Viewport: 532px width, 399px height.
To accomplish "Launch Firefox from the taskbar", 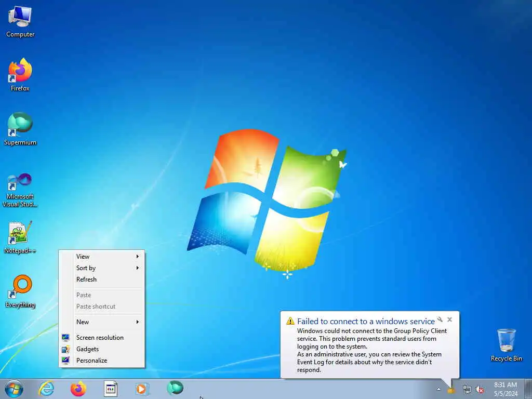I will [78, 389].
